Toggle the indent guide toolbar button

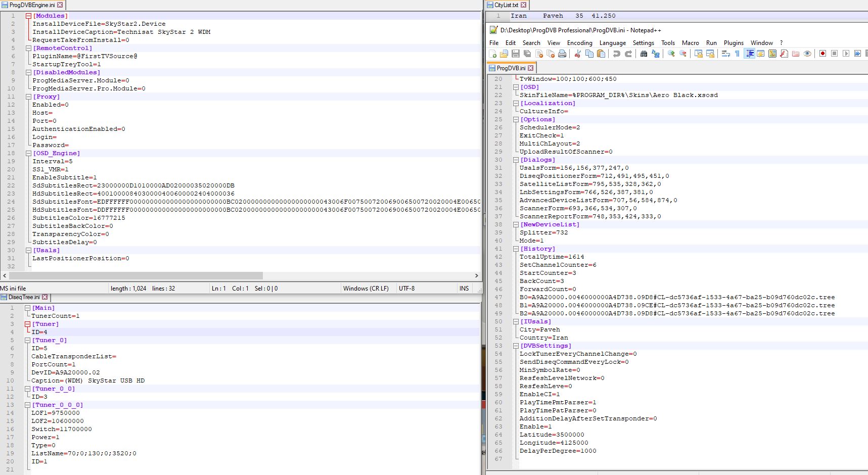tap(750, 54)
